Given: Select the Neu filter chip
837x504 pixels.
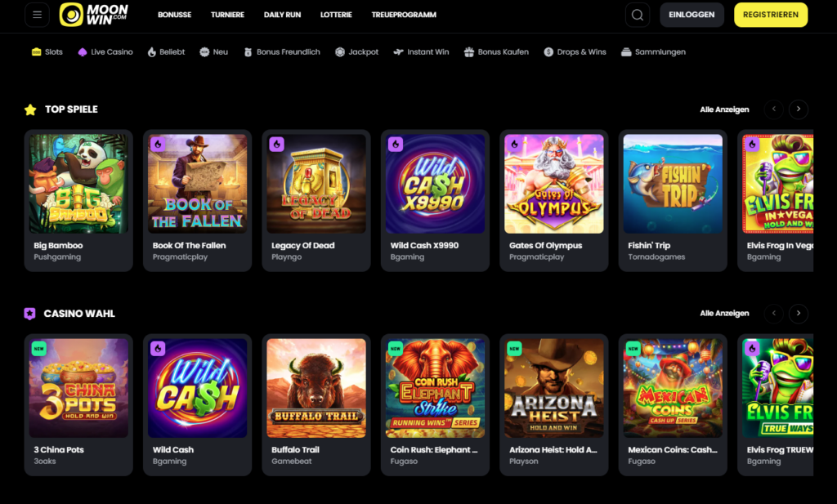Looking at the screenshot, I should 213,51.
